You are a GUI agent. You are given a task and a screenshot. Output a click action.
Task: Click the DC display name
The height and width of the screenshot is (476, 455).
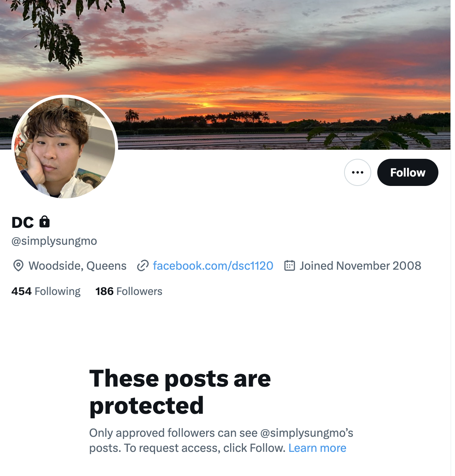click(23, 223)
